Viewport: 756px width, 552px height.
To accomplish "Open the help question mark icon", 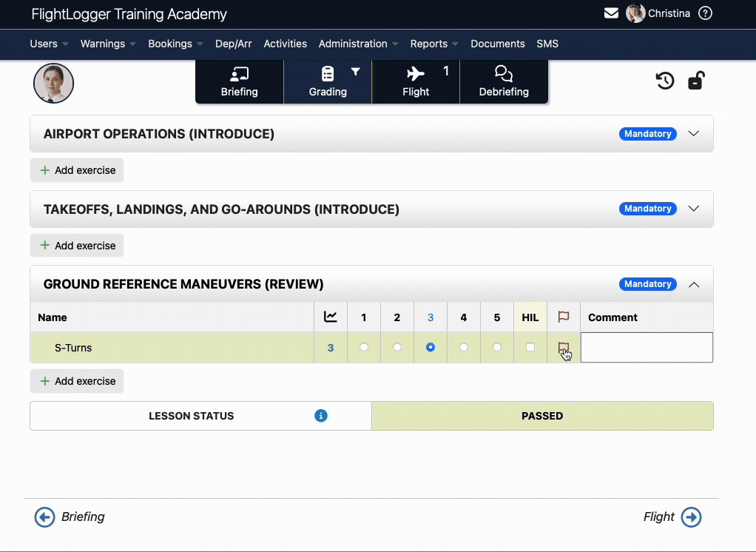I will click(x=705, y=13).
